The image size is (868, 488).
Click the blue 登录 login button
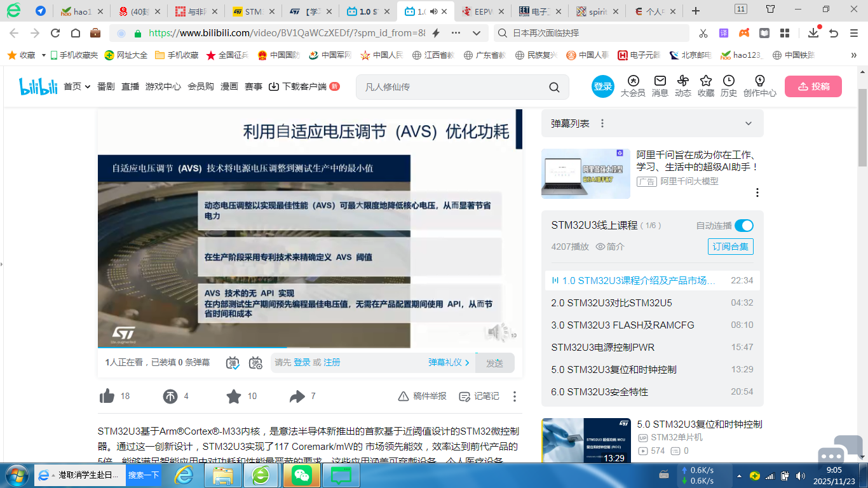[603, 86]
